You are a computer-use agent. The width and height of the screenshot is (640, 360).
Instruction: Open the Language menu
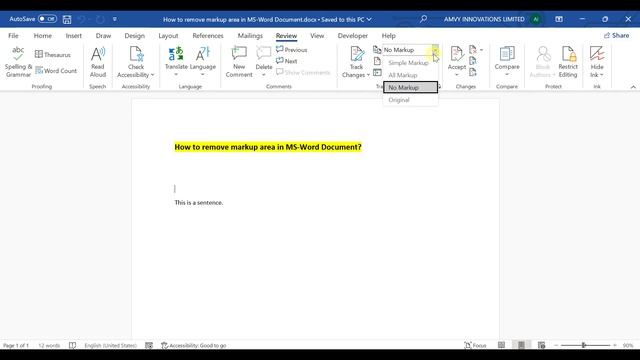[x=203, y=62]
